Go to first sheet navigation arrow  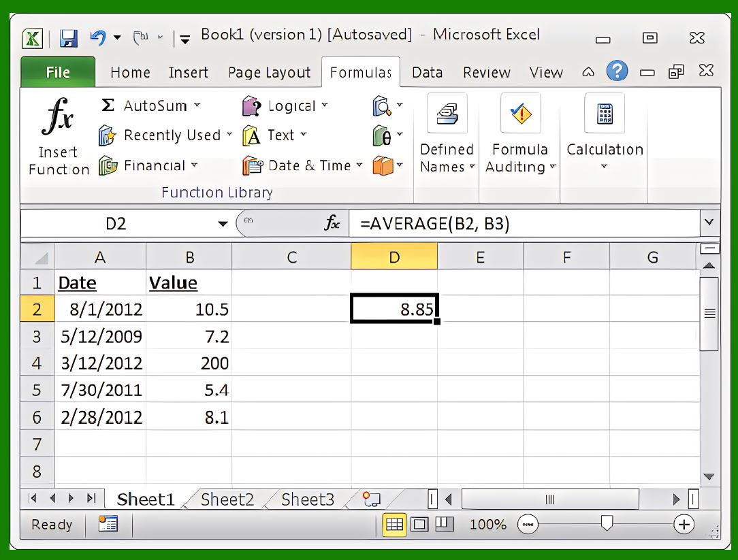(33, 498)
